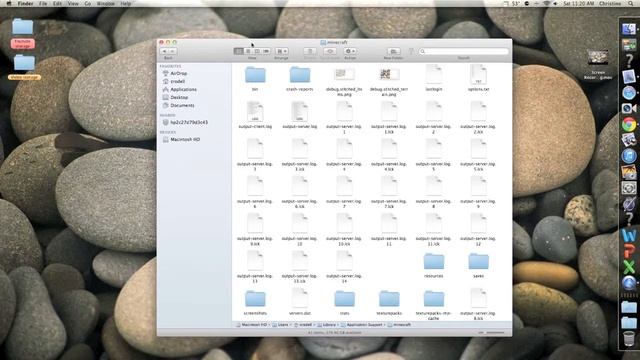Viewport: 640px width, 360px height.
Task: Launch Microsoft Excel from the Dock
Action: pos(629,267)
